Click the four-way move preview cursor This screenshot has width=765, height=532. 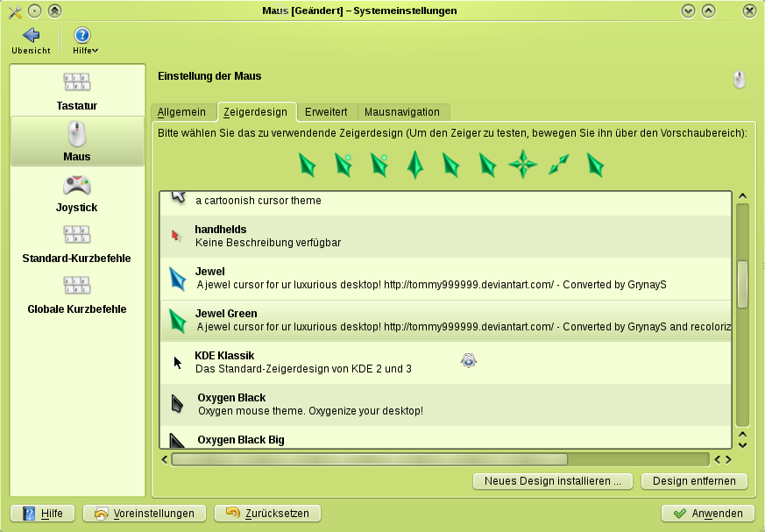point(522,164)
